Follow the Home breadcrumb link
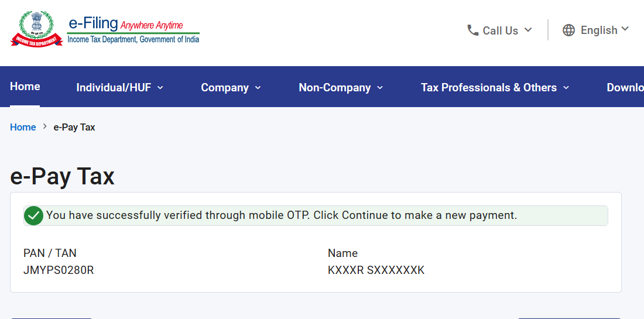This screenshot has height=319, width=644. [23, 127]
